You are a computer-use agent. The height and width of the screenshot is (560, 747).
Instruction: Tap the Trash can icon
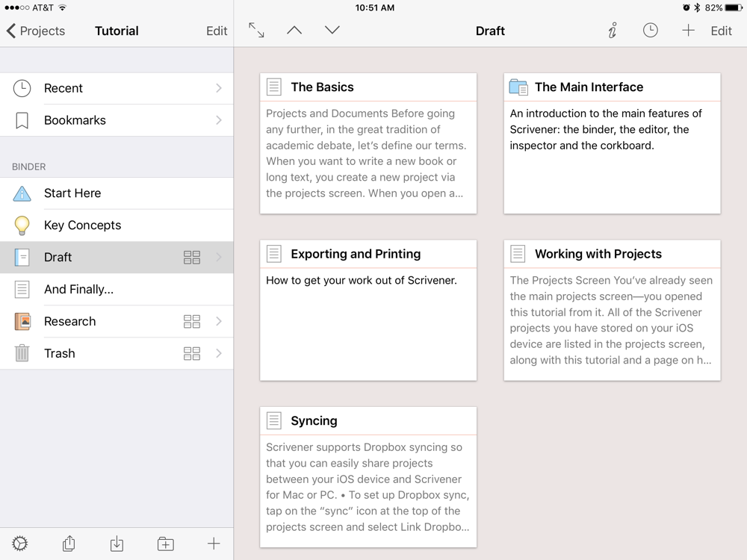22,353
